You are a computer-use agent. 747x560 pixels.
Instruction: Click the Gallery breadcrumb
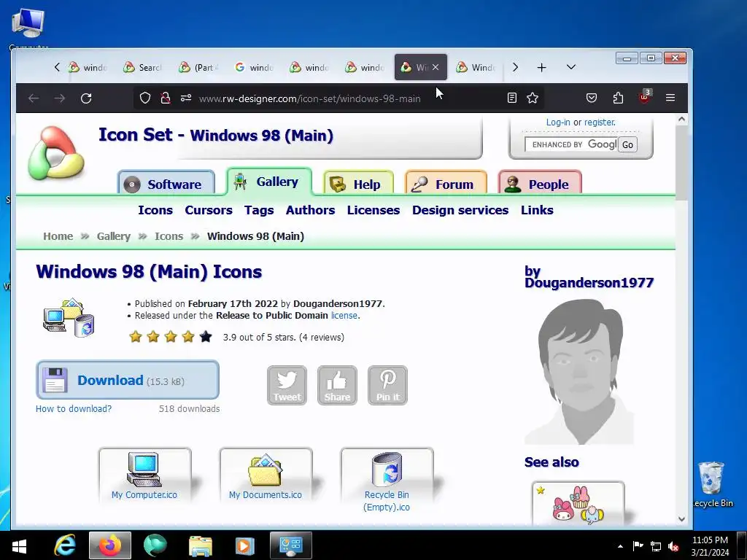click(x=113, y=236)
